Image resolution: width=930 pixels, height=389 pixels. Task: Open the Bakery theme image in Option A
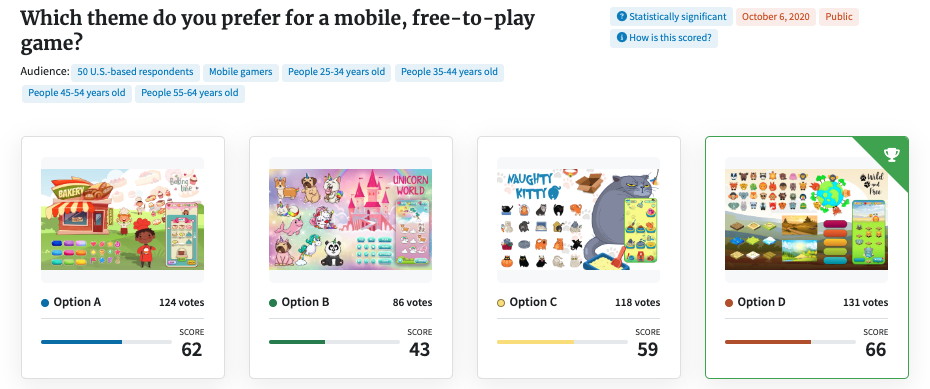click(122, 219)
